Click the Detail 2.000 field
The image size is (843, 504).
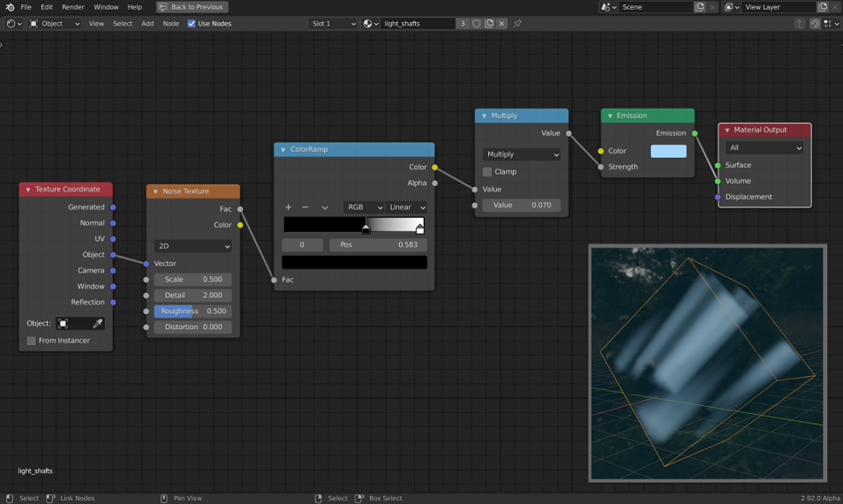pos(193,296)
